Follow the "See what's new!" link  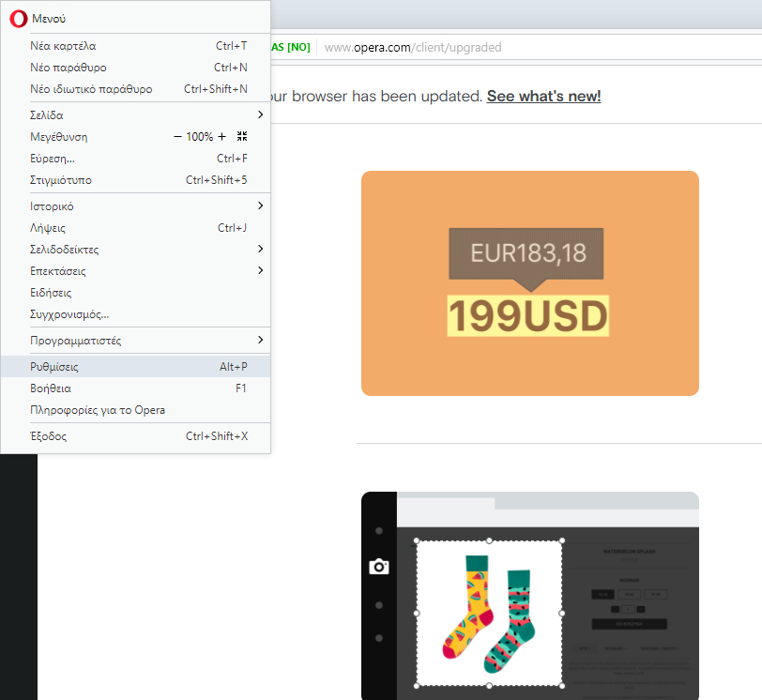[543, 97]
